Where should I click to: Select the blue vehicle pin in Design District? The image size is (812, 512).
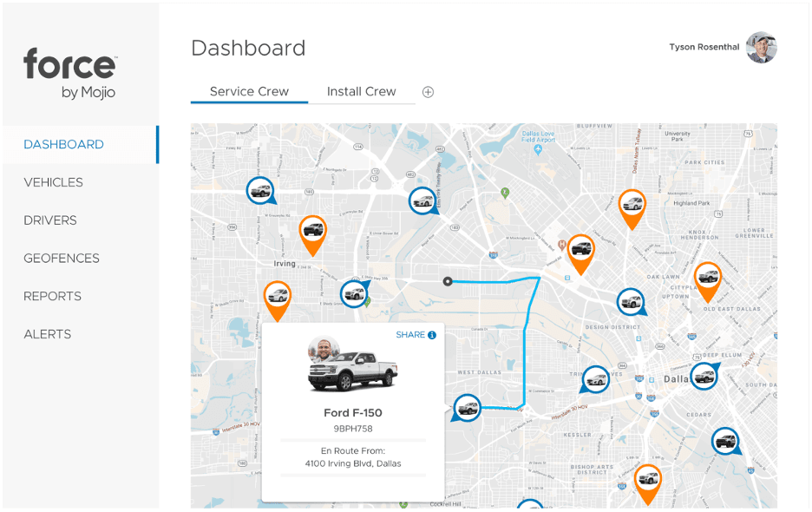tap(632, 302)
